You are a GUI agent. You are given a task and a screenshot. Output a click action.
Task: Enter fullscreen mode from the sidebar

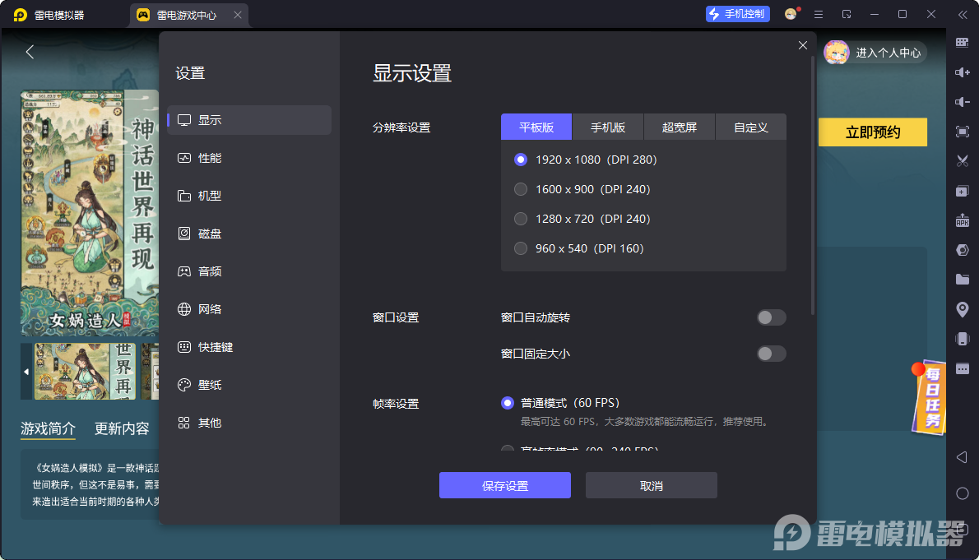[x=961, y=132]
